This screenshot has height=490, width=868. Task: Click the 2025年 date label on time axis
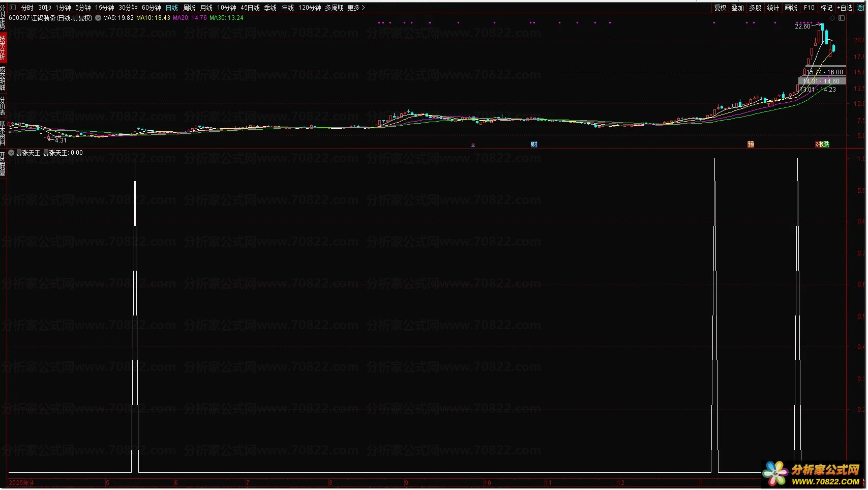pyautogui.click(x=19, y=483)
